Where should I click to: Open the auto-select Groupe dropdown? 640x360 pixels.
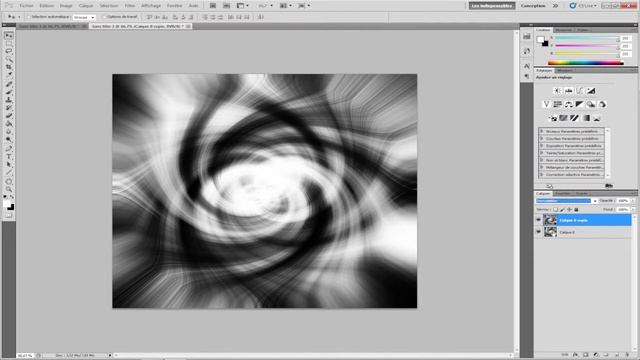(84, 17)
